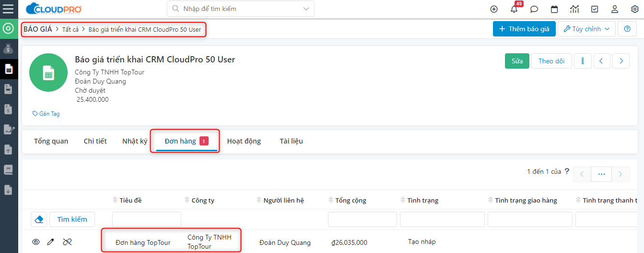Click the Tình trạng giao hàng filter field
The width and height of the screenshot is (644, 253).
[530, 219]
